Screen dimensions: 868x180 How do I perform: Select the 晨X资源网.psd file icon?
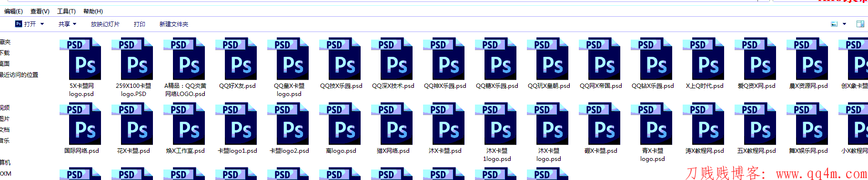[807, 59]
